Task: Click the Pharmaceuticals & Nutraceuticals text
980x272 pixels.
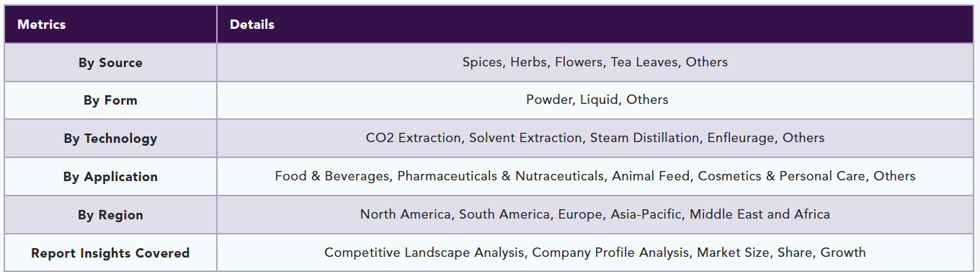Action: pyautogui.click(x=501, y=176)
